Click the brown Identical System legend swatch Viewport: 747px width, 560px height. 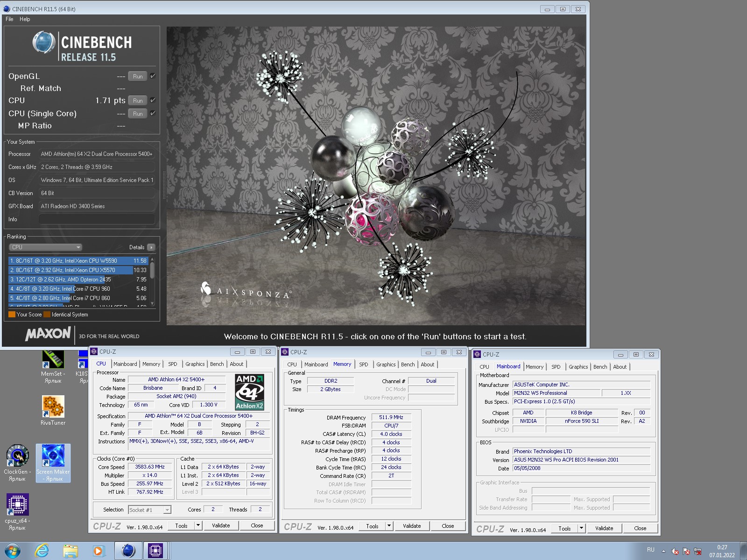[47, 315]
